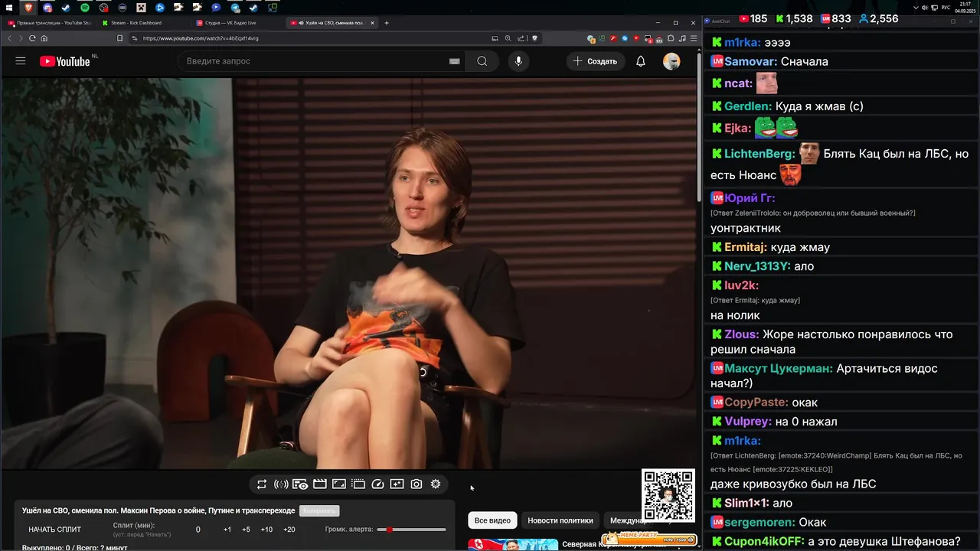Click the НАЧАТЬ СПЛИТ button

55,530
